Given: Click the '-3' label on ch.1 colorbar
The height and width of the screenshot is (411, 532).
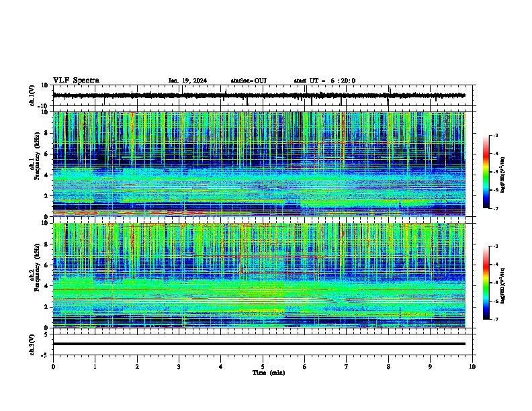Looking at the screenshot, I should pyautogui.click(x=495, y=135).
